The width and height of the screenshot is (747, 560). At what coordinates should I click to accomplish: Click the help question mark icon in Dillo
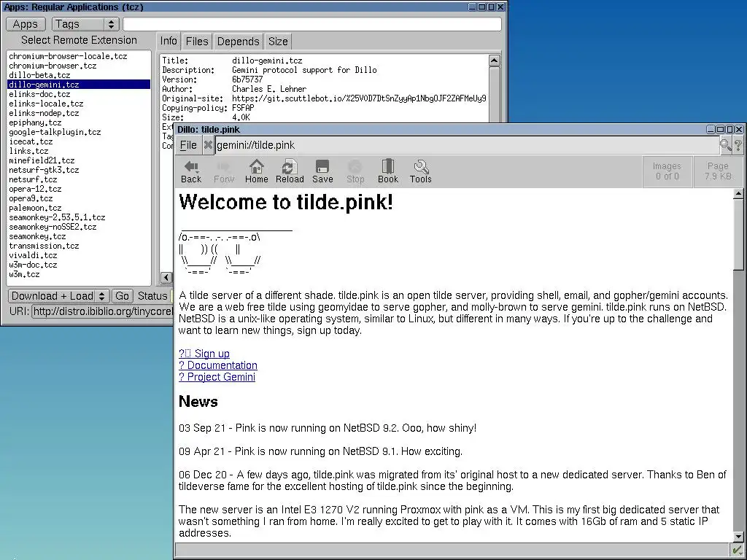click(738, 145)
